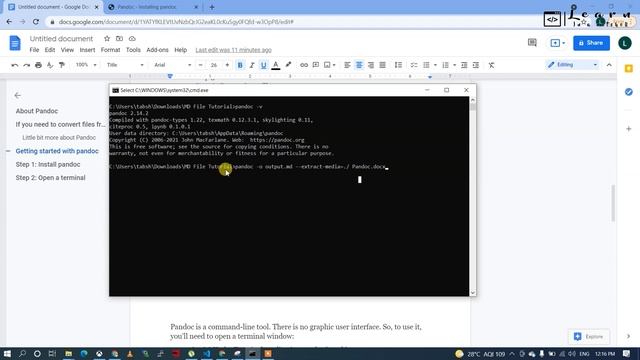Image resolution: width=640 pixels, height=360 pixels.
Task: Click the Share button
Action: (591, 43)
